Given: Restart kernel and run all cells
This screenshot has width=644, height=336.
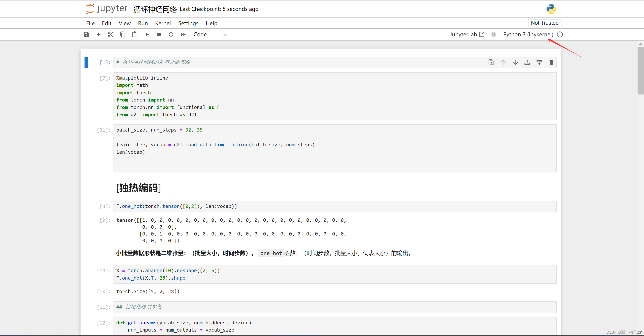Looking at the screenshot, I should tap(183, 34).
